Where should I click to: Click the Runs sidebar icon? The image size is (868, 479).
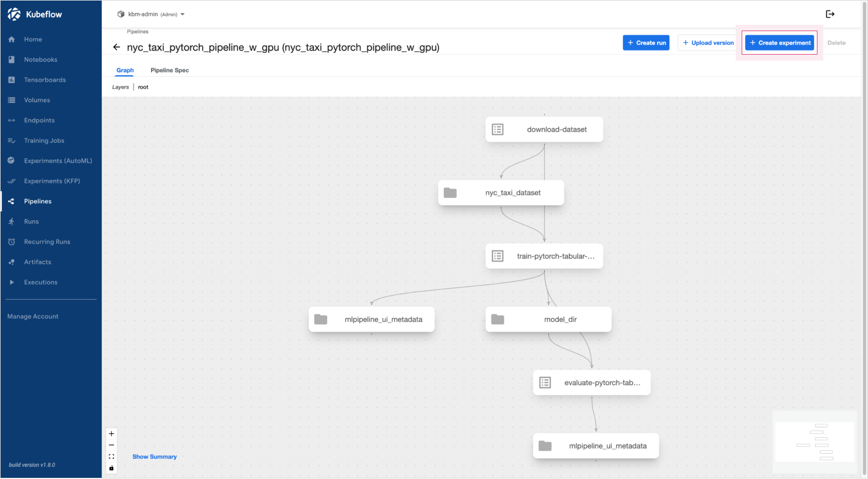coord(11,222)
